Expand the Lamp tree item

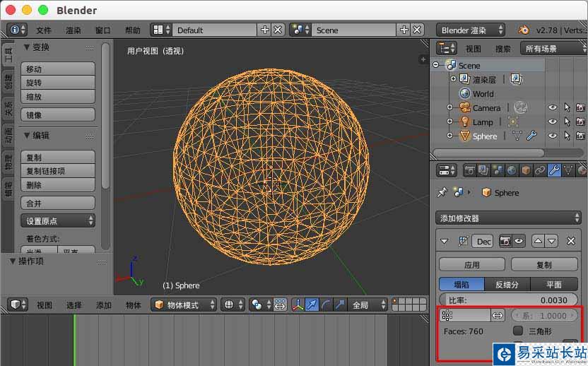tap(449, 122)
